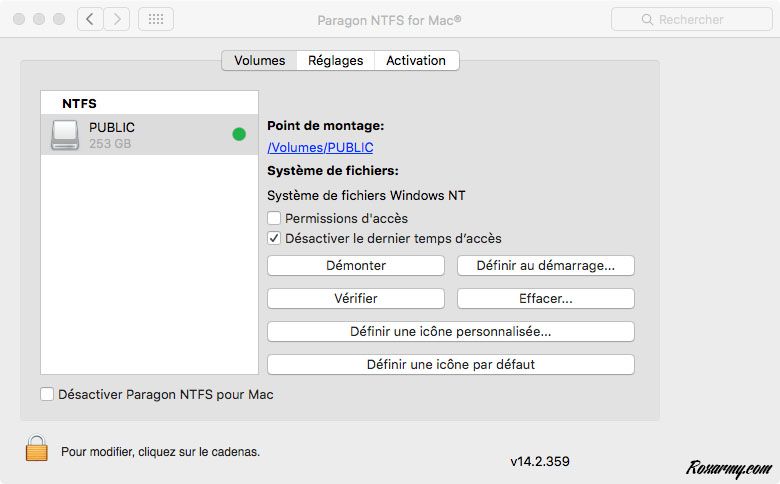Switch to the Réglages tab
The width and height of the screenshot is (780, 484).
(x=335, y=61)
